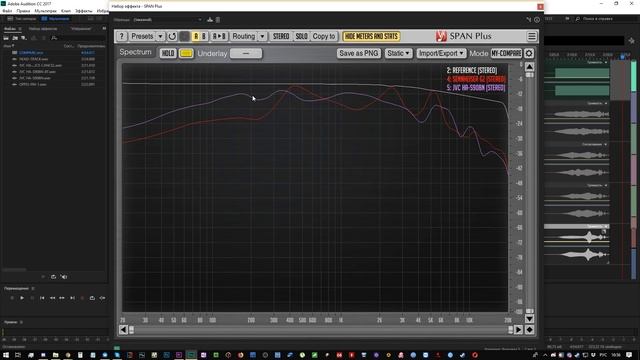Click the Presets button in SPAN Plus

coord(142,36)
